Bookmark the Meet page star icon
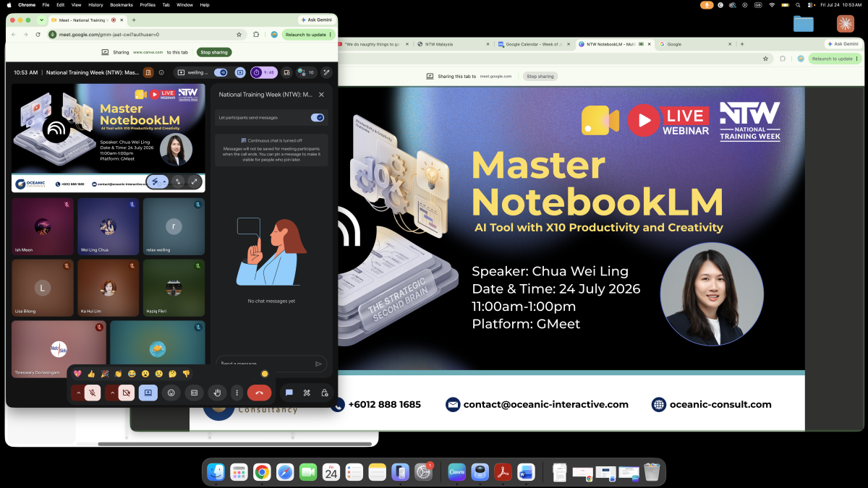Viewport: 868px width, 488px height. (x=239, y=34)
